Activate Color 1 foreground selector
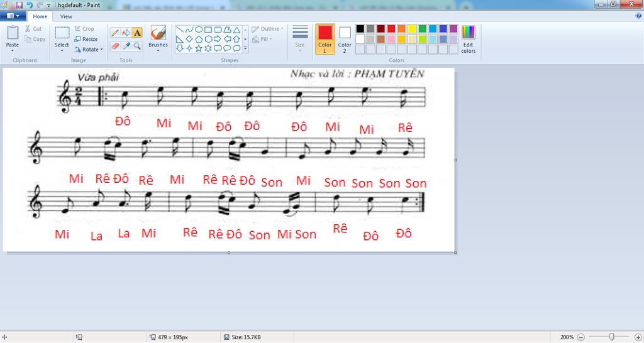644x343 pixels. 325,39
